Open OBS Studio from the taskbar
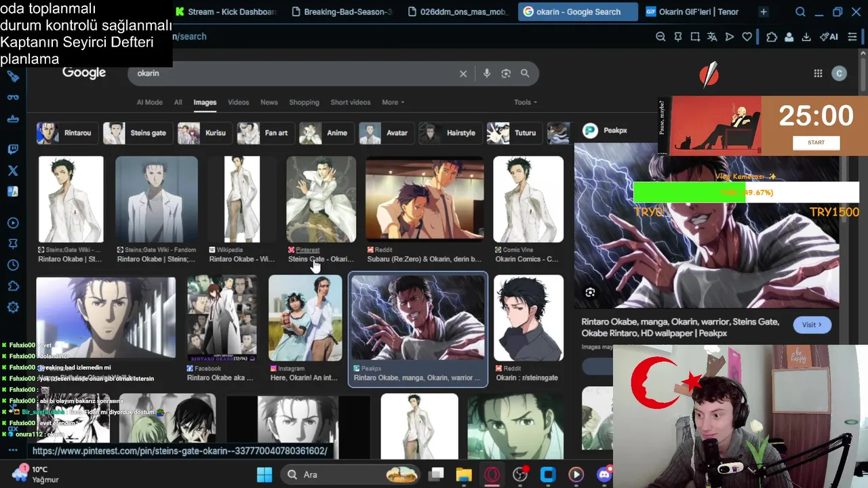 (520, 474)
